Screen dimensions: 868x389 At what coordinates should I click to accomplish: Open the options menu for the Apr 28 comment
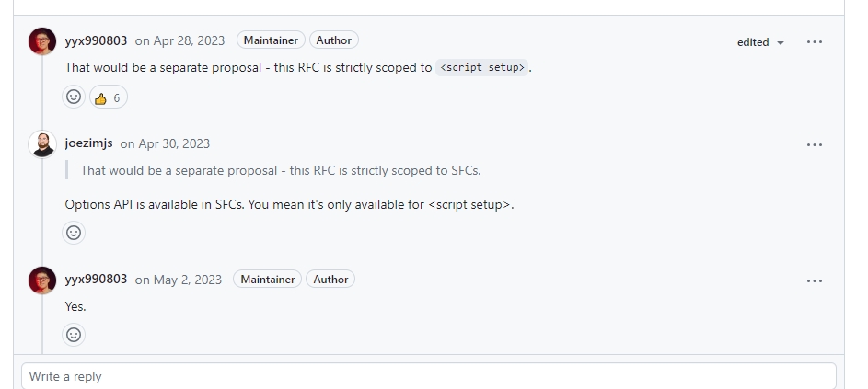pyautogui.click(x=815, y=42)
